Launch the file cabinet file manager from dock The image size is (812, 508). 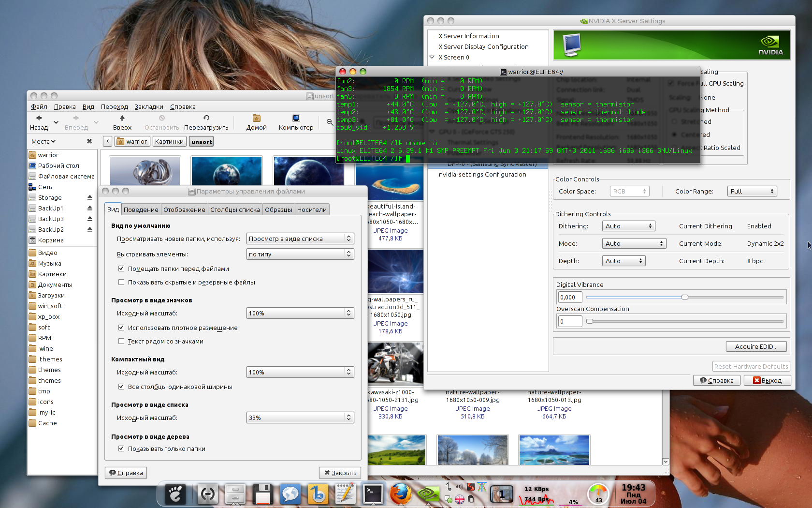(x=235, y=494)
